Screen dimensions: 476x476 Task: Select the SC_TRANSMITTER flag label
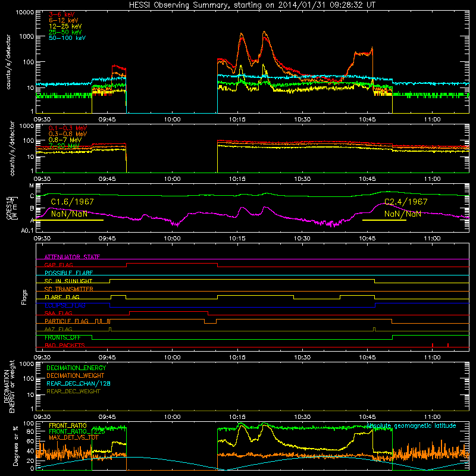[69, 289]
